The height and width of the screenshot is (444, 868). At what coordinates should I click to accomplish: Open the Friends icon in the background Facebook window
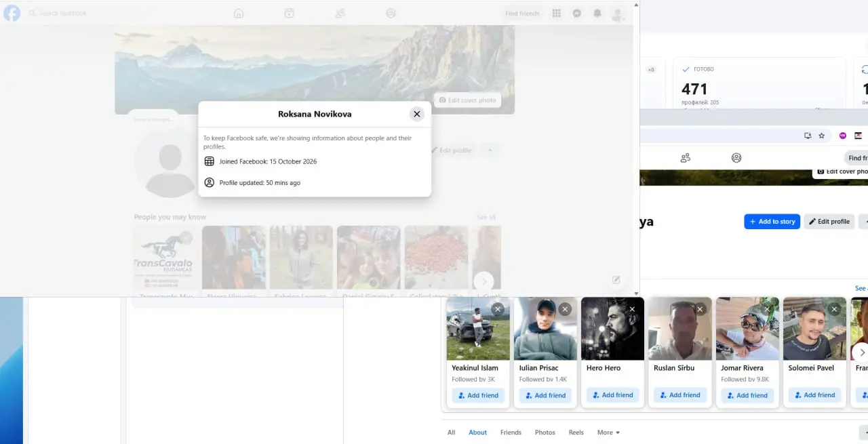[686, 158]
